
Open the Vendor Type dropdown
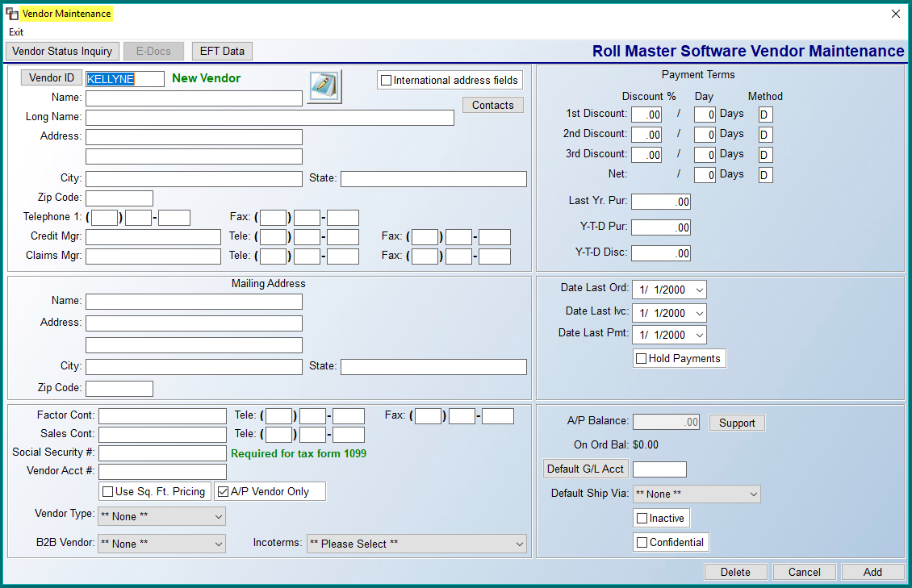pyautogui.click(x=161, y=516)
